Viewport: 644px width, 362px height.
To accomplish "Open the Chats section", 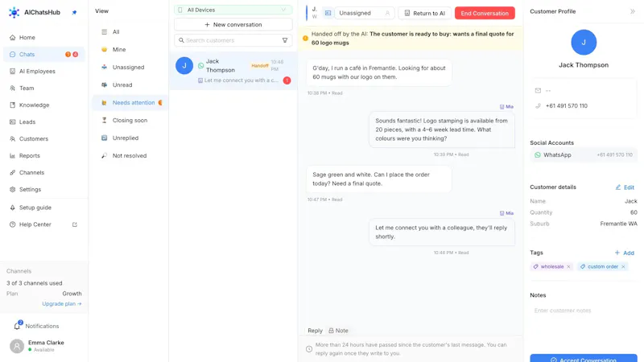I will point(44,54).
